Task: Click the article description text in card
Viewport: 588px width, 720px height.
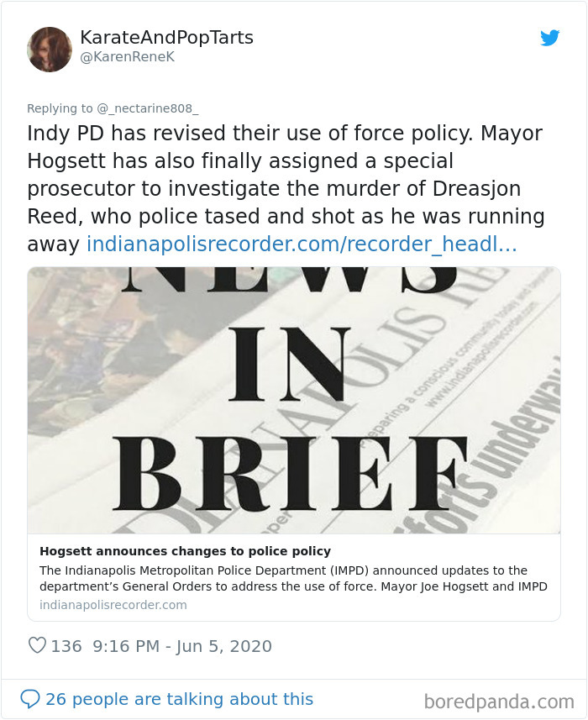Action: (x=293, y=578)
